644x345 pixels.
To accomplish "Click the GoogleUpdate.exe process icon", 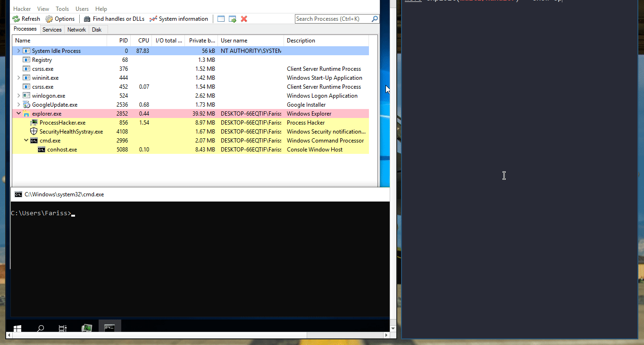I will pos(26,105).
